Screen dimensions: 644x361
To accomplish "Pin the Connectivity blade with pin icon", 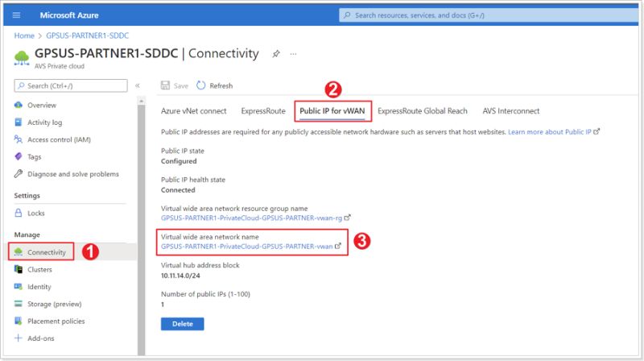I will (x=276, y=54).
